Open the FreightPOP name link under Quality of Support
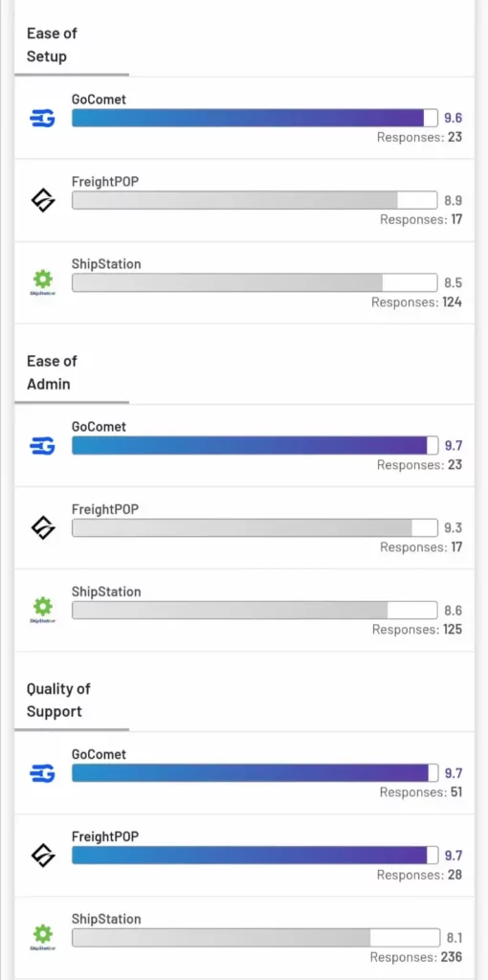 tap(105, 836)
